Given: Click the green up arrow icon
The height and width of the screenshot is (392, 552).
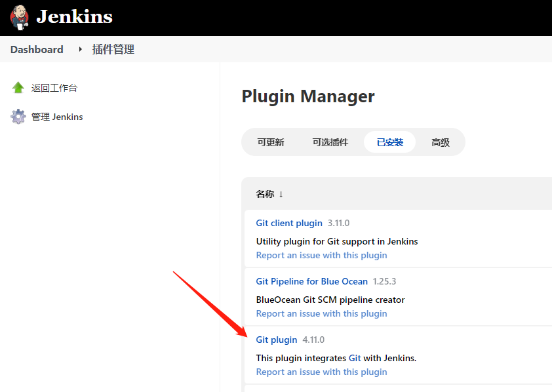Looking at the screenshot, I should (x=18, y=88).
